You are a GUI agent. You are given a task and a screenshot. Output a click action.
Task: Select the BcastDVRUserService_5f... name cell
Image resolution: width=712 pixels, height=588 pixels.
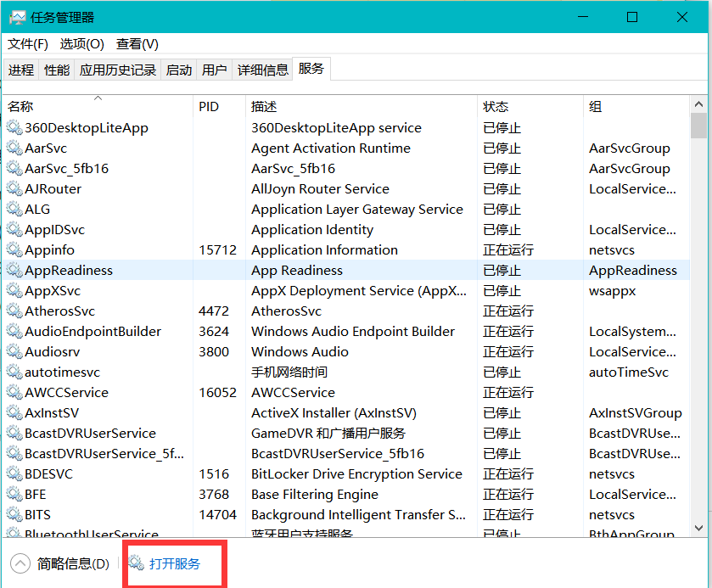click(104, 454)
